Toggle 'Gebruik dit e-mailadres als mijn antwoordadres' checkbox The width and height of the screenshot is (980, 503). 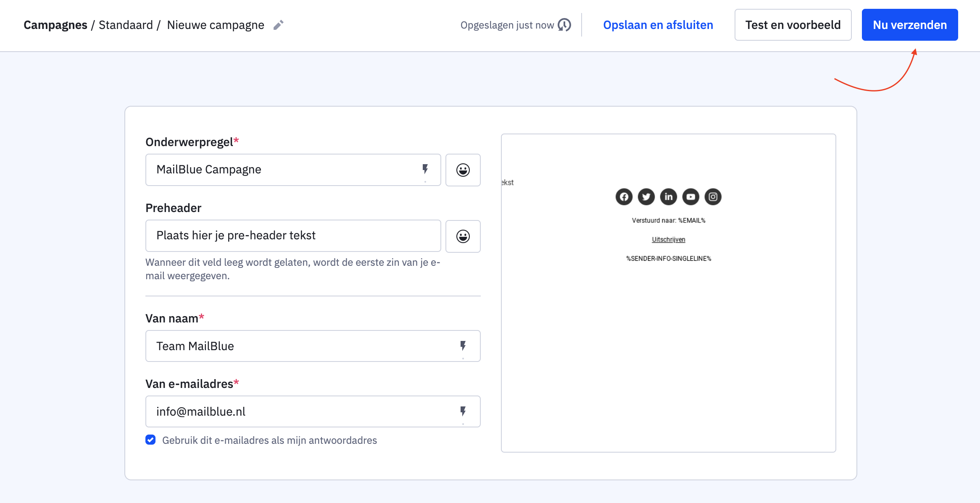tap(150, 440)
